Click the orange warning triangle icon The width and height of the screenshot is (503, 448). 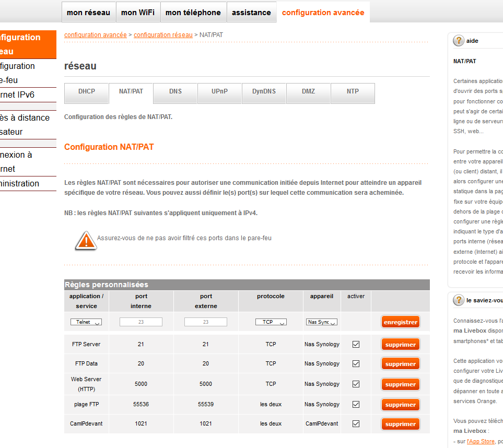(85, 240)
